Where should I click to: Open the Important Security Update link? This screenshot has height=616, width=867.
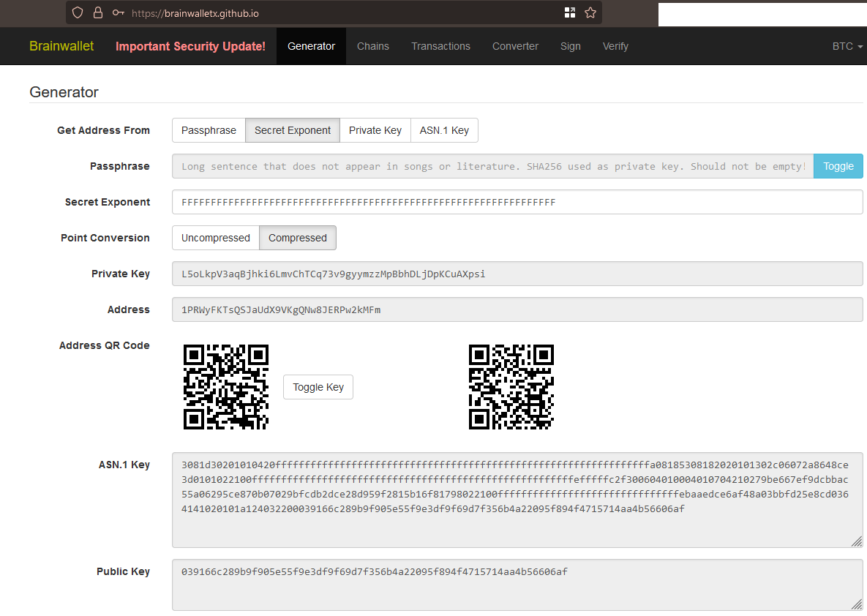[190, 46]
